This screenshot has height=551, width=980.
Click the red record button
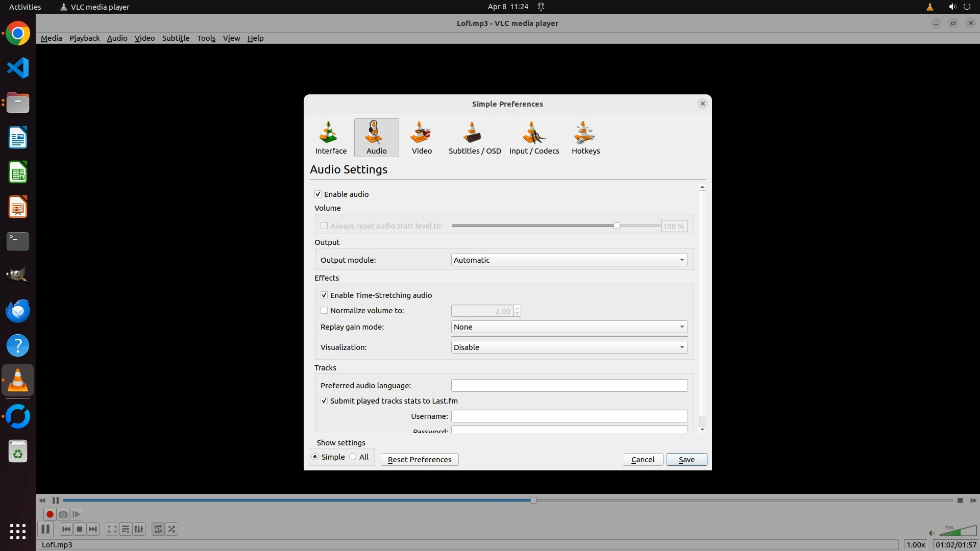tap(50, 514)
